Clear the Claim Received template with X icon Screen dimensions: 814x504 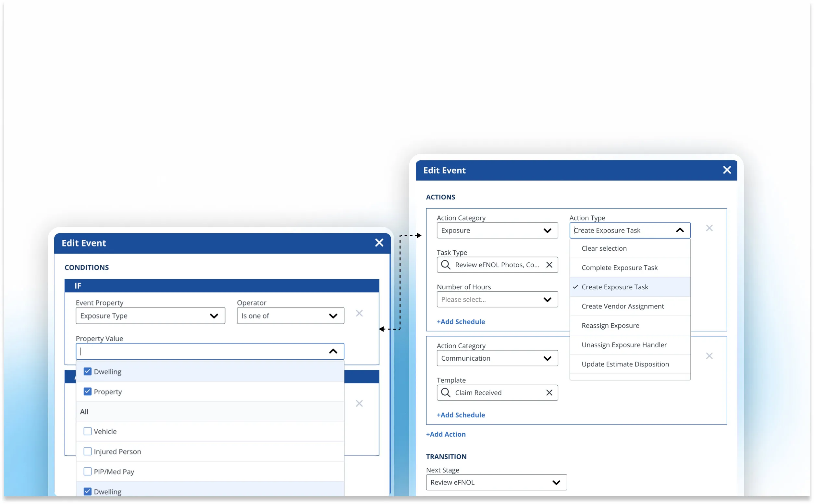(549, 392)
